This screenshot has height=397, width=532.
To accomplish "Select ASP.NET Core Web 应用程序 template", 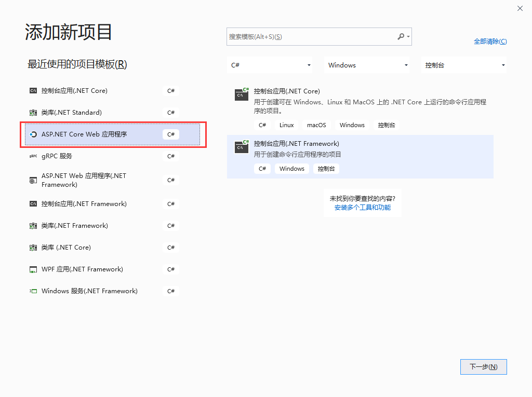I will [x=112, y=134].
